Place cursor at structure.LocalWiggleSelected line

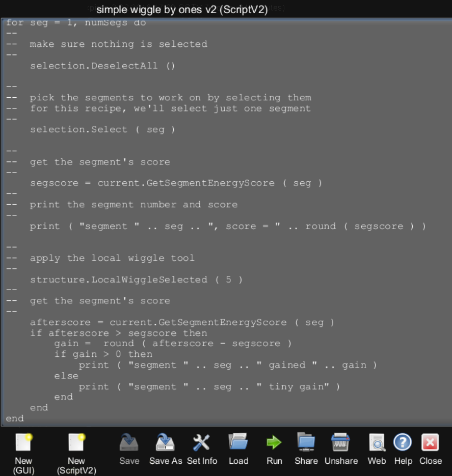coord(136,279)
